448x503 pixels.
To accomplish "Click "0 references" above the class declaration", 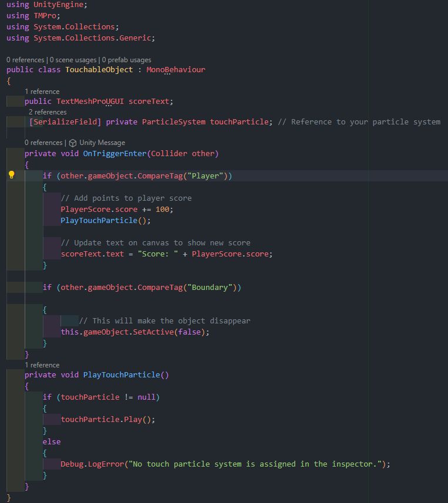I will coord(25,60).
